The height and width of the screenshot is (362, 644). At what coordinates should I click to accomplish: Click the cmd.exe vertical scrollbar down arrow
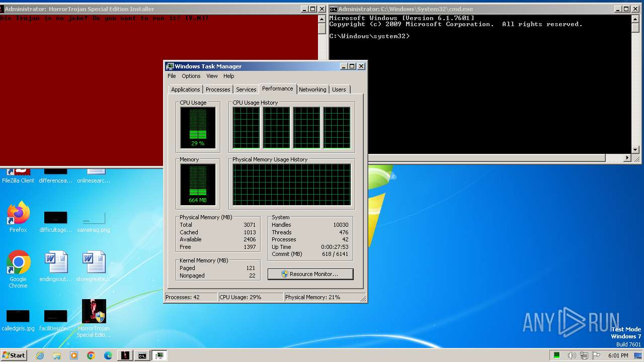click(635, 150)
